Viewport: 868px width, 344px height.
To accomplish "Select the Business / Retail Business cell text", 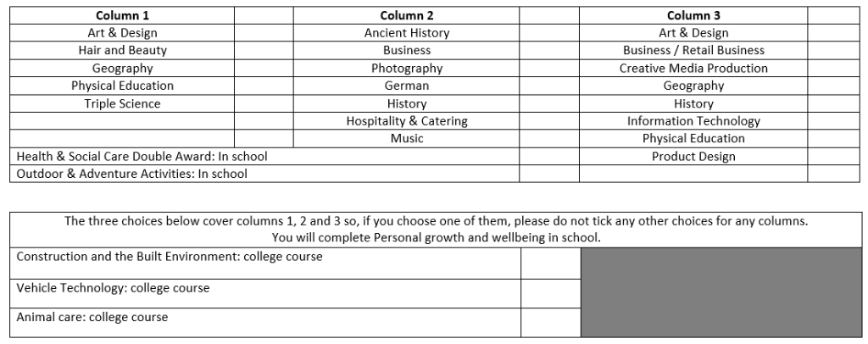I will 693,50.
